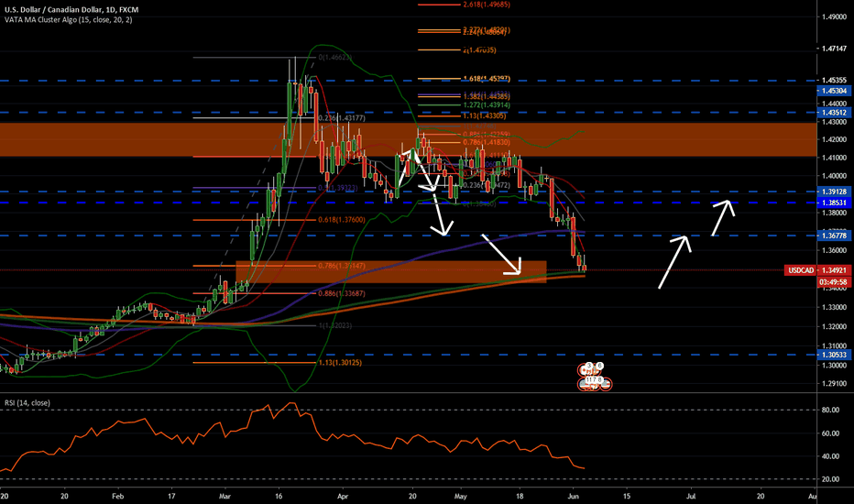Select the 0.236(1.43177) Fibonacci level label
This screenshot has width=854, height=504.
pos(342,118)
